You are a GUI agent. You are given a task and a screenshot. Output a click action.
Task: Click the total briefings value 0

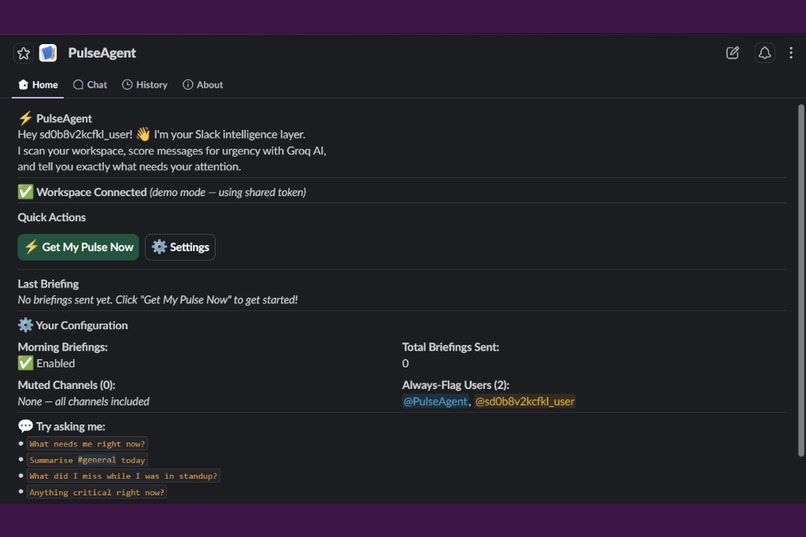click(x=406, y=363)
